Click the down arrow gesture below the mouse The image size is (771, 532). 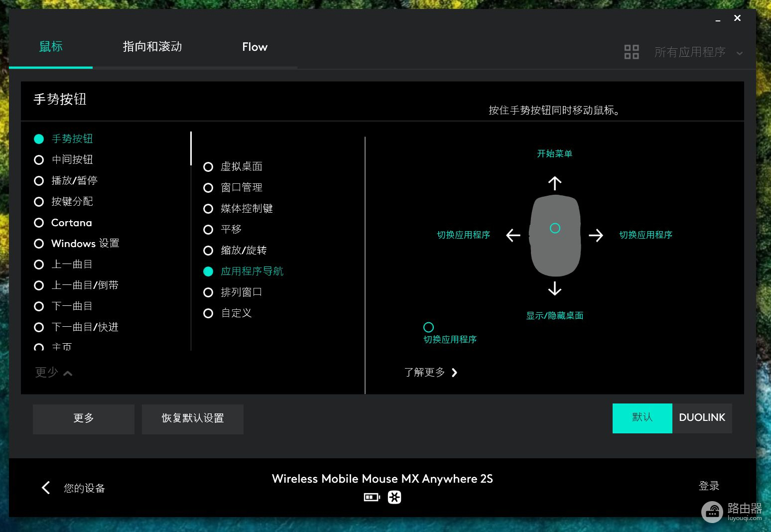pos(554,288)
